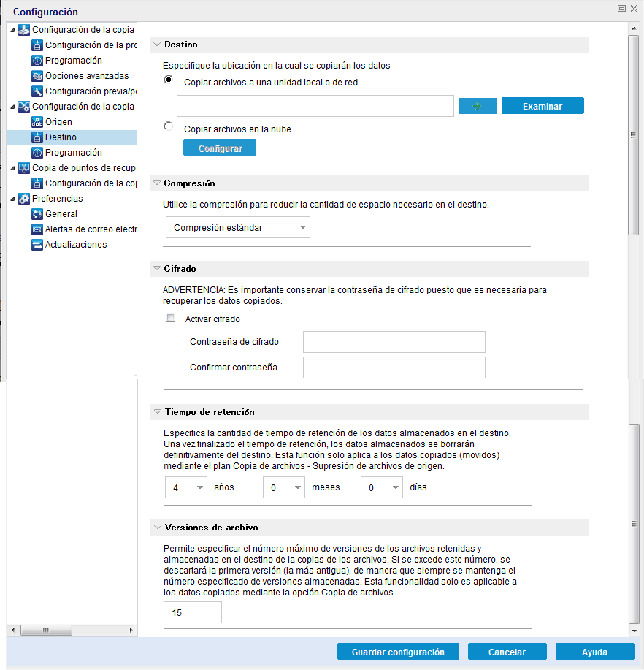Click the Copia de puntos de recup icon
The width and height of the screenshot is (644, 670).
pos(24,168)
